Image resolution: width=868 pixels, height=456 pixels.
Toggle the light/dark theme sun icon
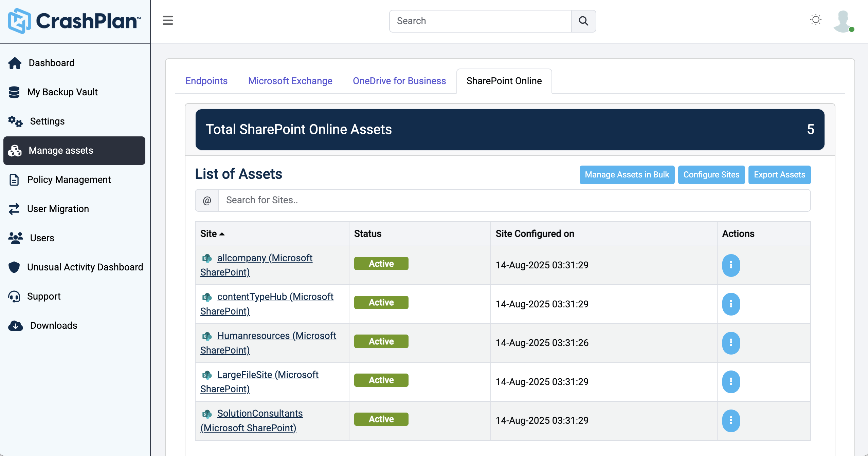(816, 20)
